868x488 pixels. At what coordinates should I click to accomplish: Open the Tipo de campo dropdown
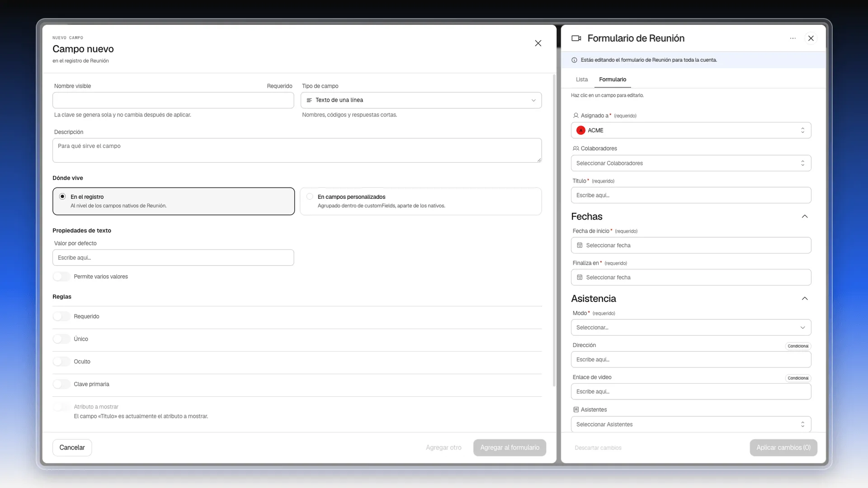click(421, 100)
